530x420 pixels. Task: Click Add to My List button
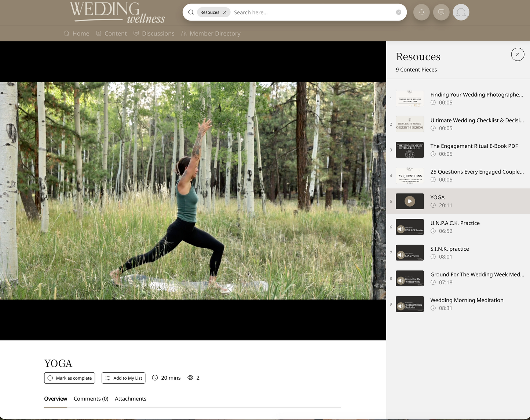click(124, 378)
